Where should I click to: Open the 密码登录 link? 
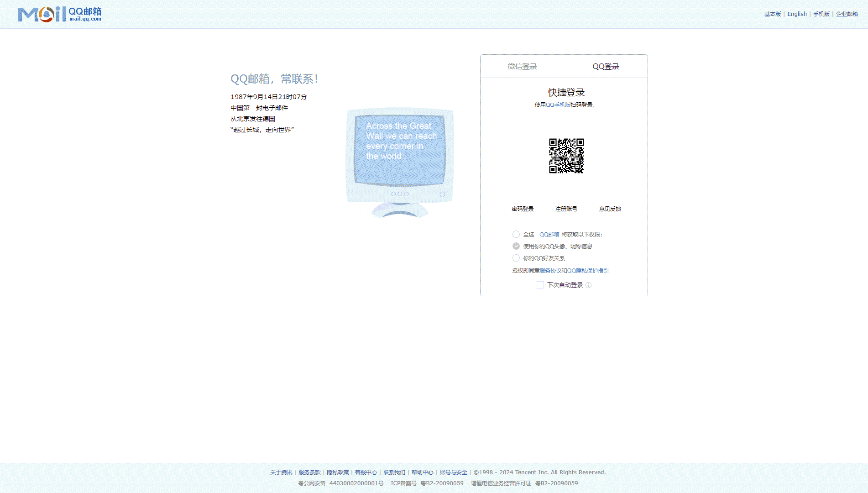click(523, 209)
